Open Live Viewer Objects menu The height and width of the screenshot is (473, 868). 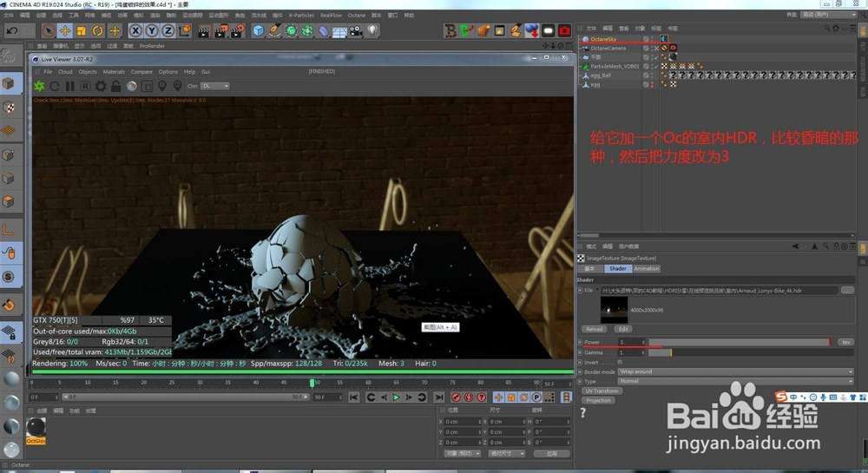point(88,72)
